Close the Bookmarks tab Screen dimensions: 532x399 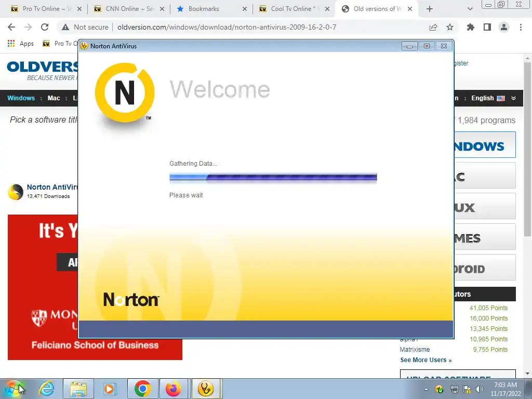click(245, 9)
